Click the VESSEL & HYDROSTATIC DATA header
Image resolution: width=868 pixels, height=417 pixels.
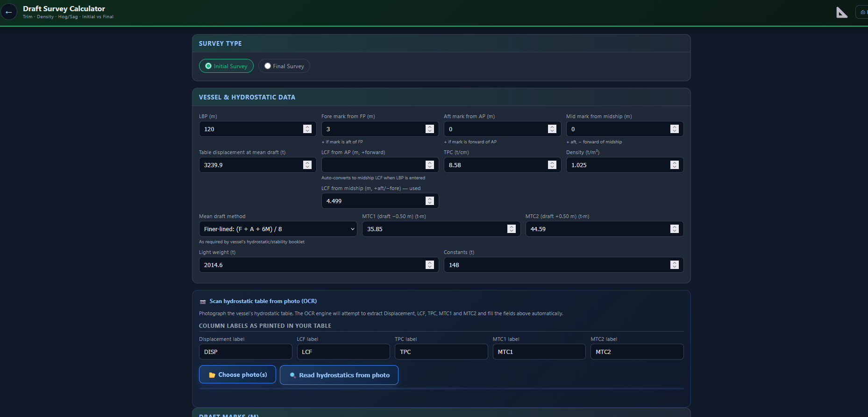(x=247, y=97)
